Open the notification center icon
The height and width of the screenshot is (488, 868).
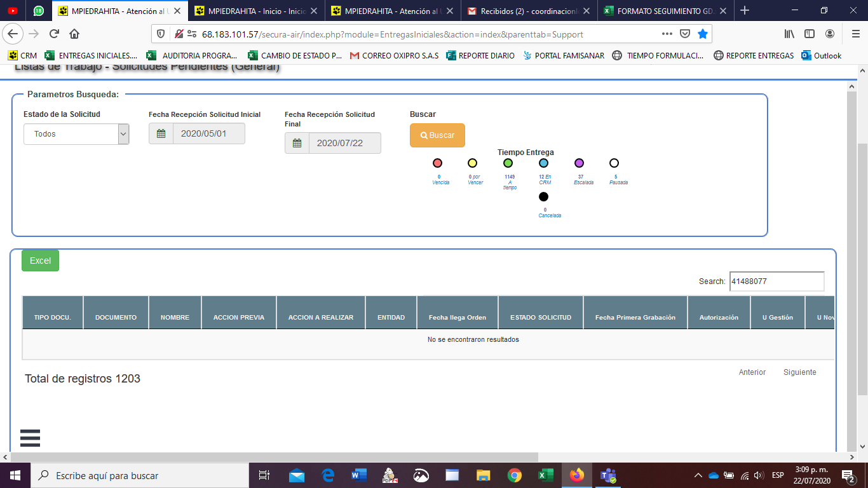click(848, 475)
